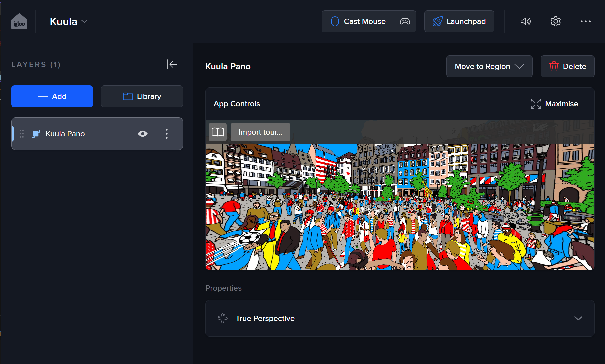The height and width of the screenshot is (364, 605).
Task: Click the LAYERS (1) panel title
Action: (x=36, y=64)
